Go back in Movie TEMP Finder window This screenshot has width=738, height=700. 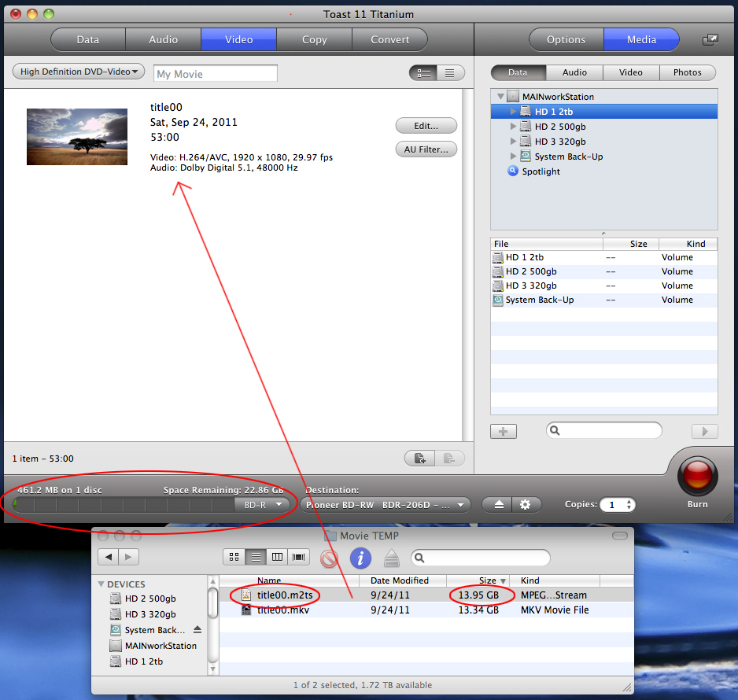tap(109, 557)
